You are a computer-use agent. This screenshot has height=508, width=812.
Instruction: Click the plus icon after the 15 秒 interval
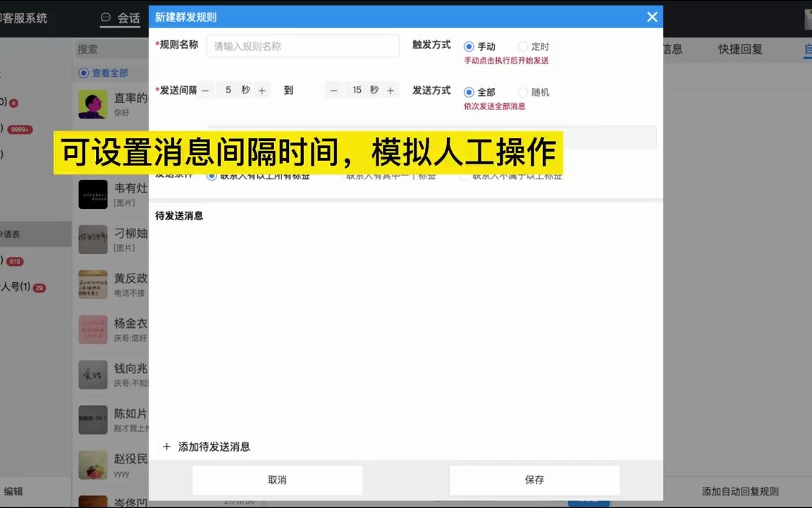pos(390,90)
